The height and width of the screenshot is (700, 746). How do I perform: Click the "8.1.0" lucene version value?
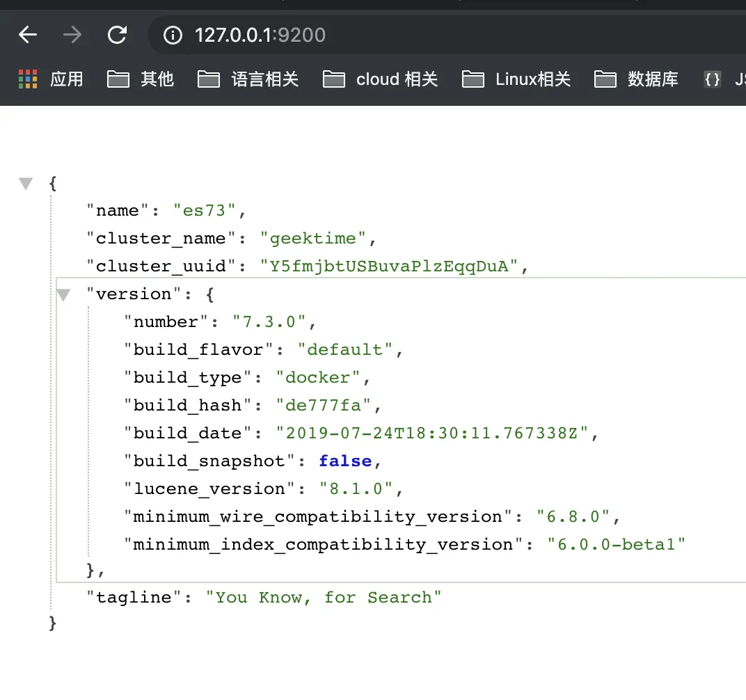[x=356, y=488]
